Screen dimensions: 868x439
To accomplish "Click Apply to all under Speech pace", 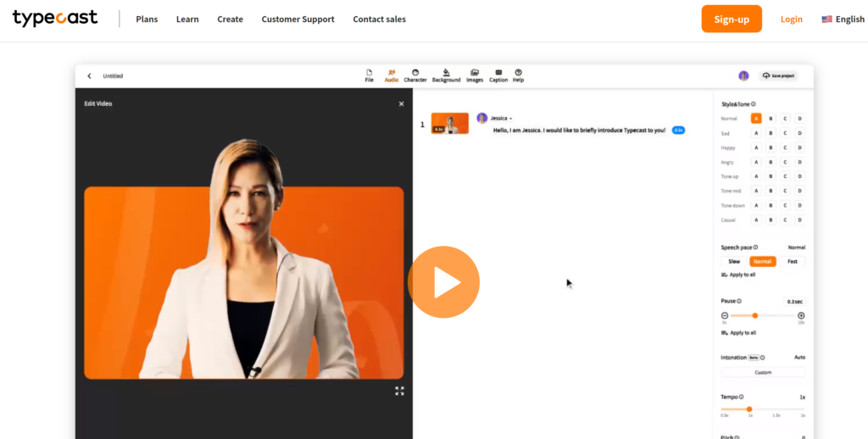I will (x=738, y=275).
